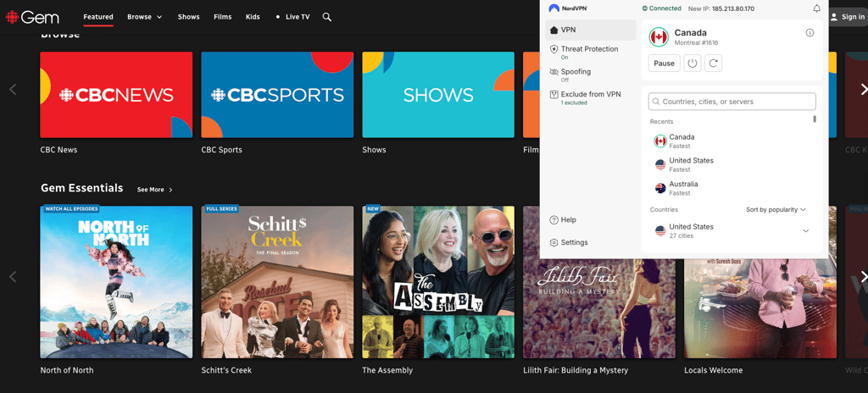The image size is (868, 393).
Task: Open Settings text in NordVPN sidebar
Action: pos(575,242)
